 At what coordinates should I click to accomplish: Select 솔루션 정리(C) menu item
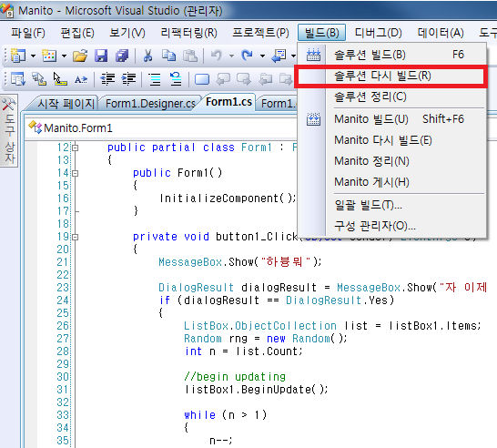(x=391, y=97)
